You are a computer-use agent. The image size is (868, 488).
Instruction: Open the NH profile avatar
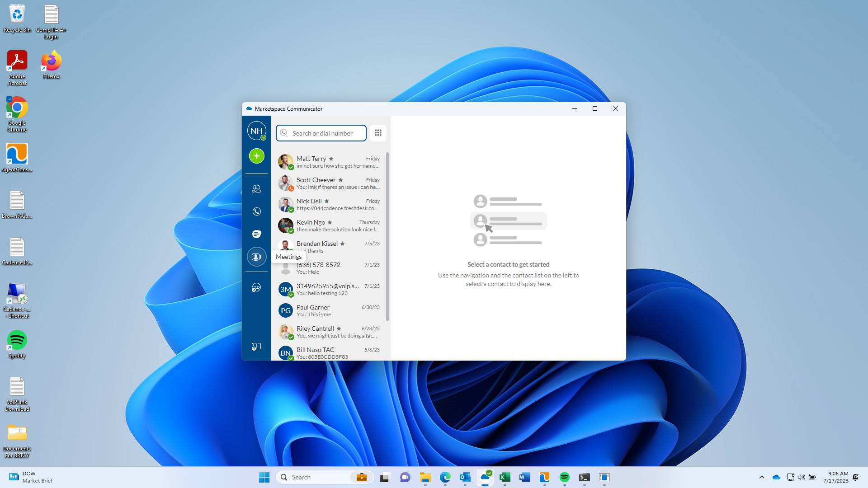coord(256,131)
